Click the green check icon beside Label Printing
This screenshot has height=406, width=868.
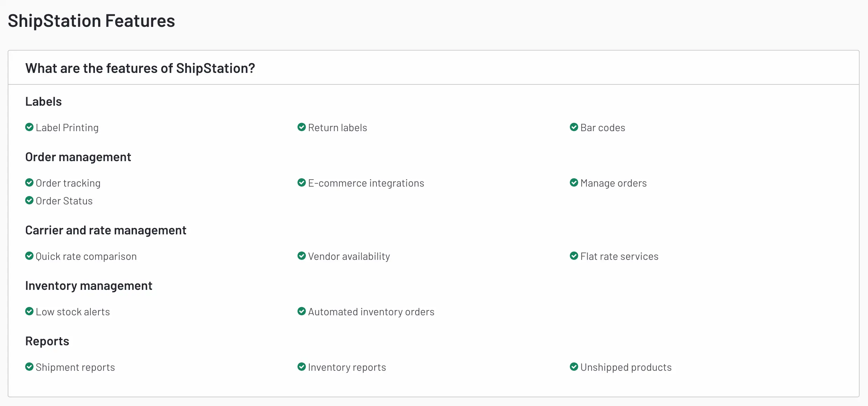pyautogui.click(x=29, y=127)
